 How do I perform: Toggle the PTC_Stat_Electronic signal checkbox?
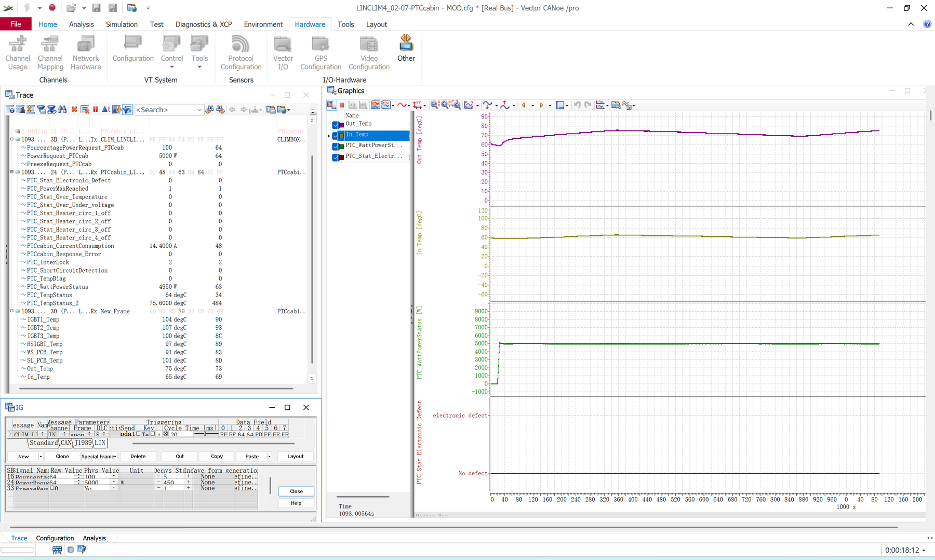tap(336, 157)
